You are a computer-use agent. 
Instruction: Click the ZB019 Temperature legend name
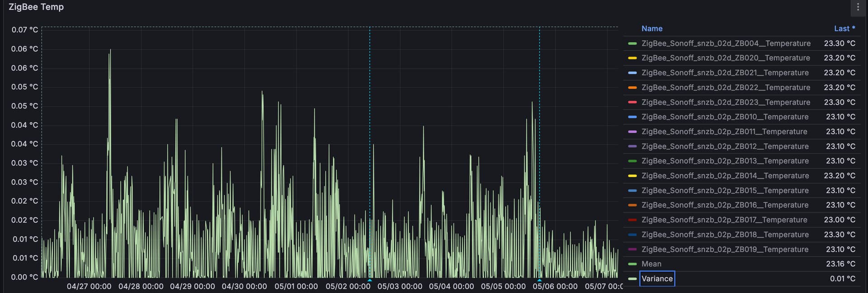click(x=725, y=249)
